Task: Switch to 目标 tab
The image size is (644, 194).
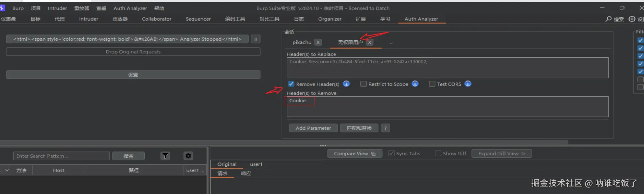Action: tap(35, 19)
